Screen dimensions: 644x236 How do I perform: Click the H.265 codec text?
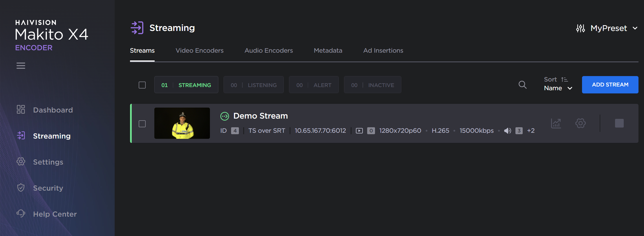440,131
